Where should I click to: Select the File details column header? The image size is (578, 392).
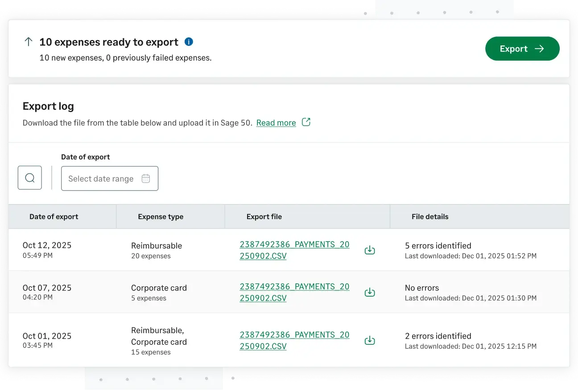point(430,216)
